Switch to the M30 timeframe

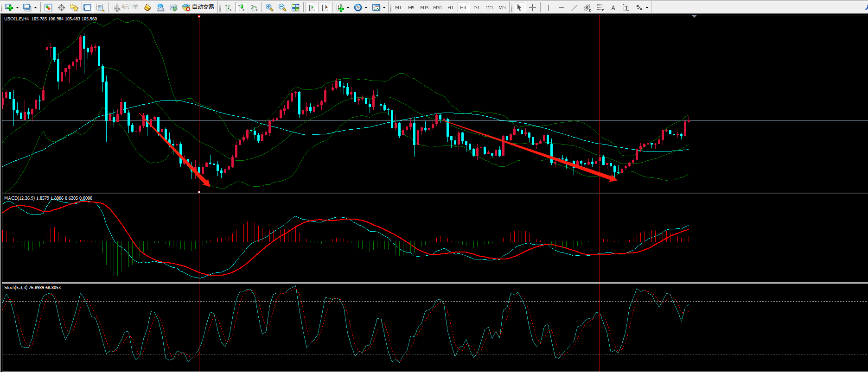pos(437,7)
